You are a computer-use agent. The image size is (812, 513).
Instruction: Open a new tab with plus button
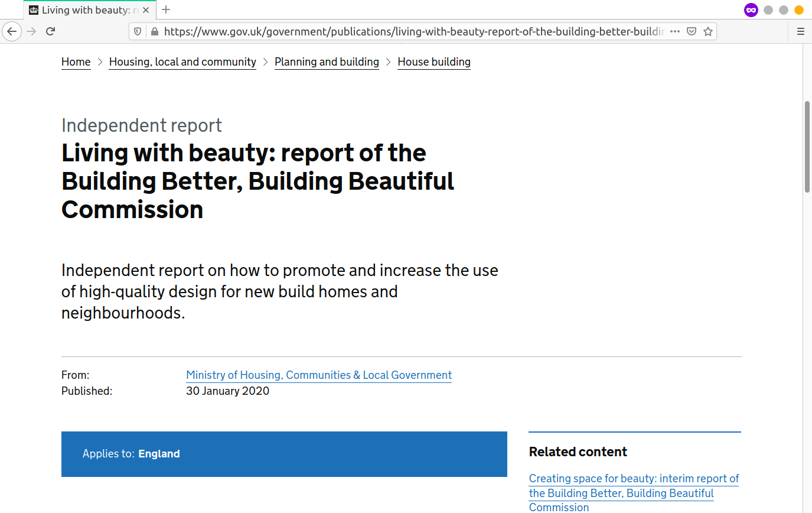[x=166, y=9]
